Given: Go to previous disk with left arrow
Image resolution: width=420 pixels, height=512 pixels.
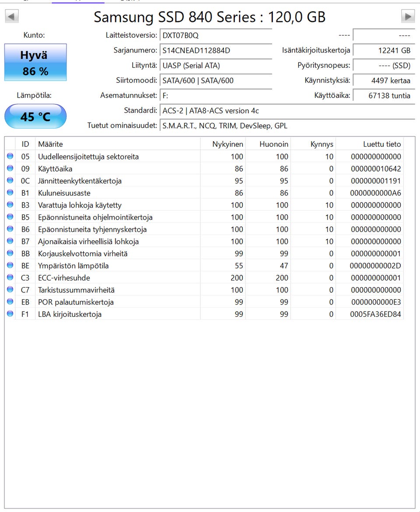Looking at the screenshot, I should 12,16.
